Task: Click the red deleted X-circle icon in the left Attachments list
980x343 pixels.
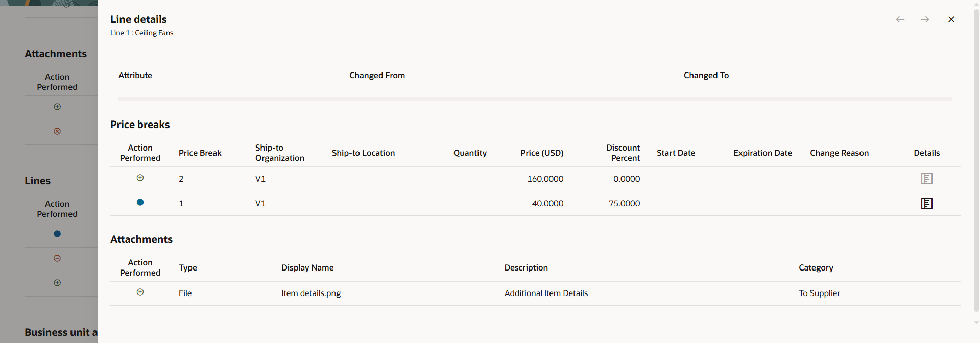Action: pos(57,131)
